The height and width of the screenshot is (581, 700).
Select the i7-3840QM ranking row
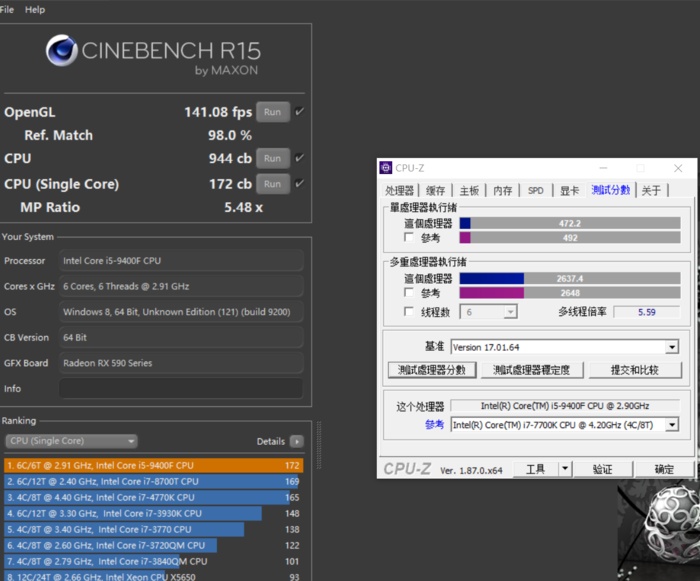click(x=154, y=561)
